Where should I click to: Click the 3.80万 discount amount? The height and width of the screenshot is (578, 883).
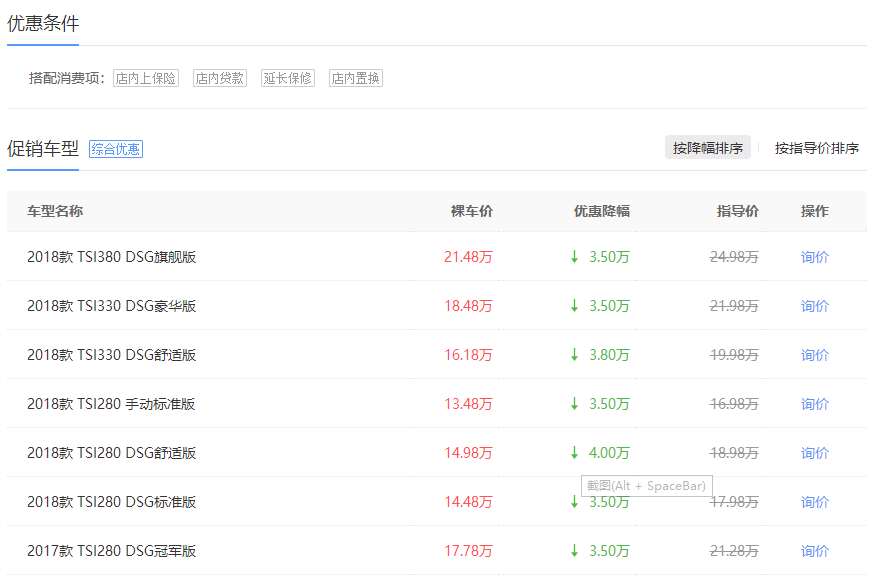coord(609,355)
